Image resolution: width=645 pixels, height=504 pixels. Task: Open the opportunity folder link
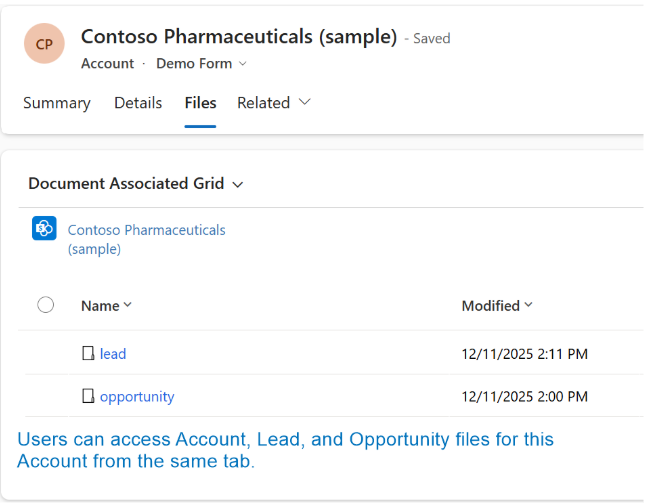pos(137,397)
